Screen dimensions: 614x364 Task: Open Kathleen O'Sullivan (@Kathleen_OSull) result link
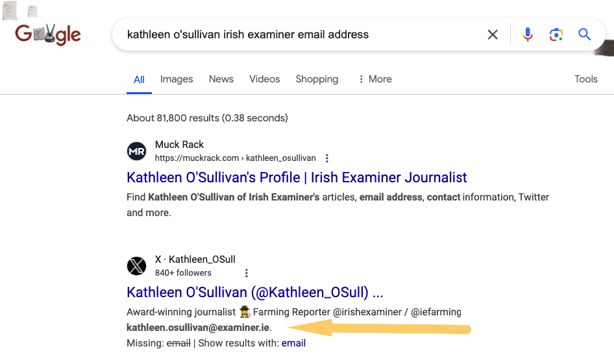pos(254,292)
